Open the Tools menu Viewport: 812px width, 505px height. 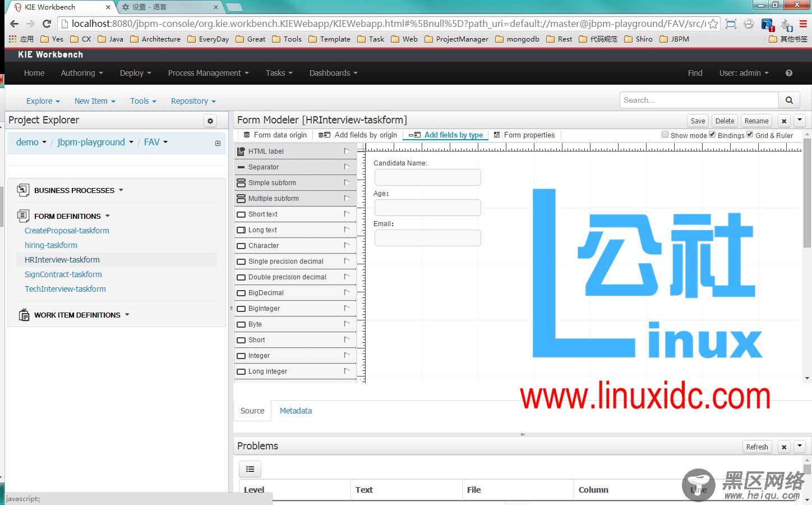click(143, 101)
